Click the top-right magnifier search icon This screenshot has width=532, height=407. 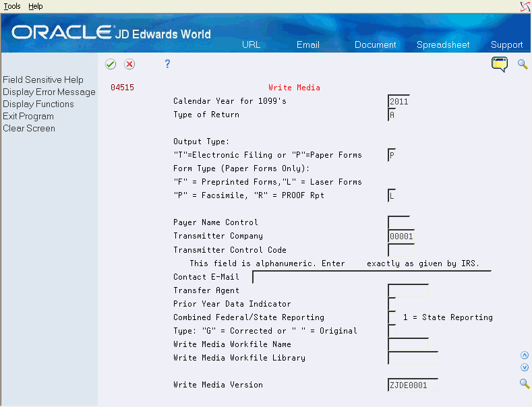523,64
